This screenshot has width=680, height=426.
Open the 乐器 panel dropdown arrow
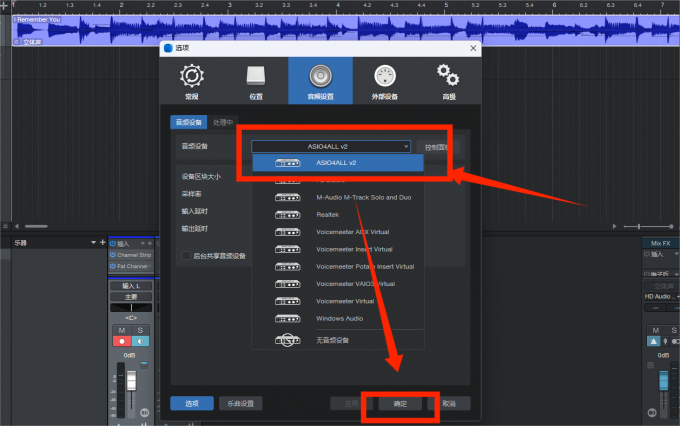coord(91,243)
